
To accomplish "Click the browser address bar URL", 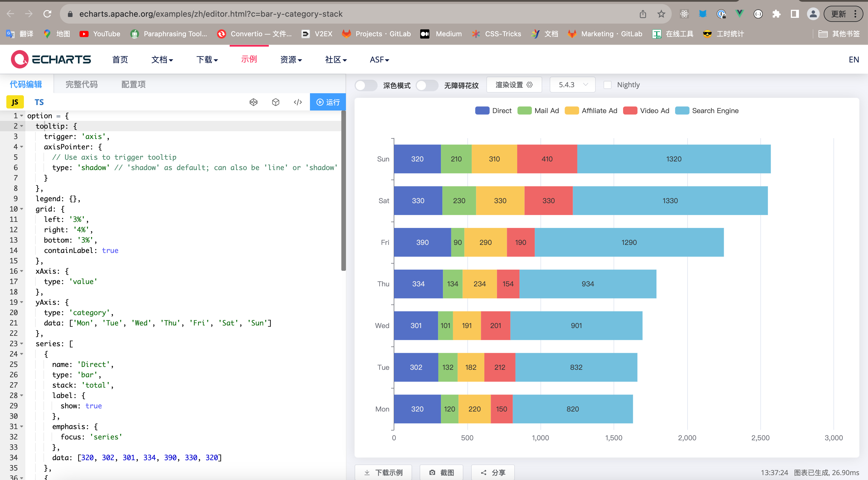I will [x=211, y=14].
